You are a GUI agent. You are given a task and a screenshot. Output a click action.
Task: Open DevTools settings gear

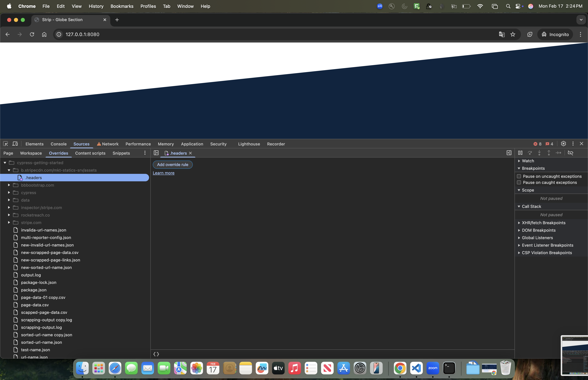point(563,144)
